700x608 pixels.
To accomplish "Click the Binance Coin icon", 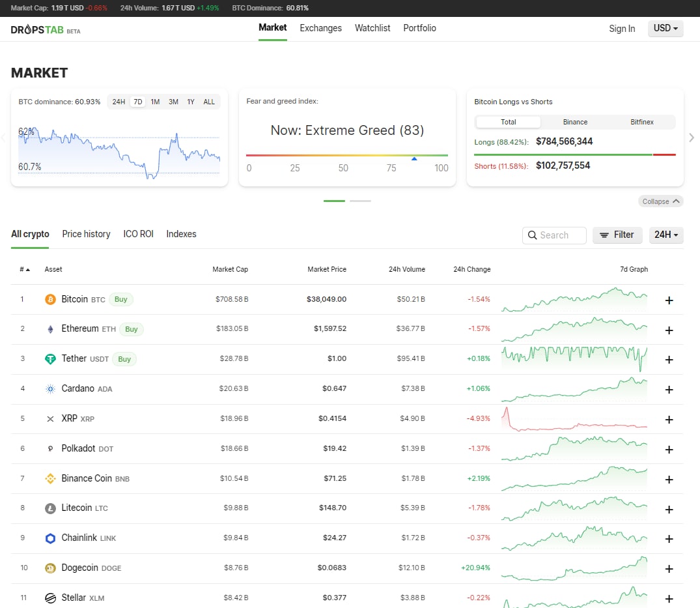I will click(x=50, y=478).
